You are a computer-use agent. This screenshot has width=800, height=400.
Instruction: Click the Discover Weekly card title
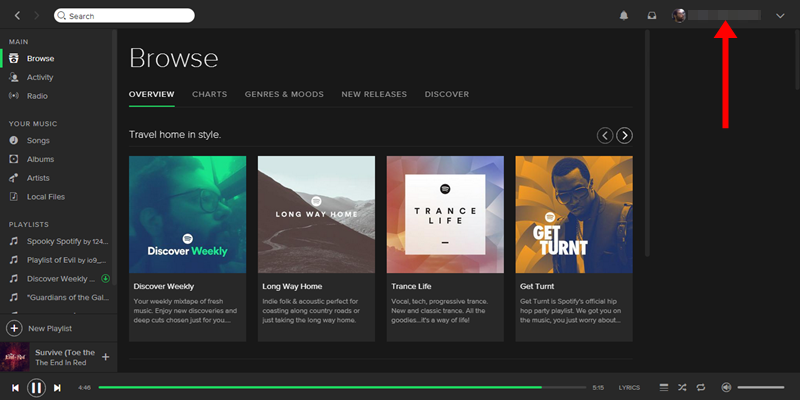[x=164, y=287]
